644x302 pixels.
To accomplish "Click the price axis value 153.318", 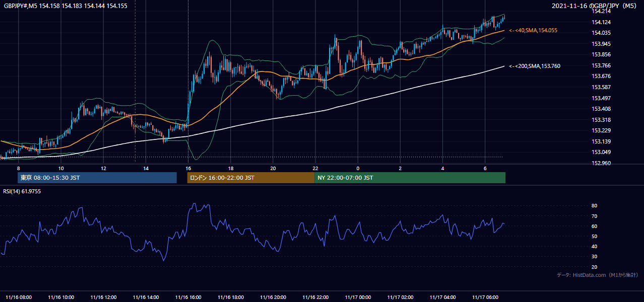I will [601, 120].
